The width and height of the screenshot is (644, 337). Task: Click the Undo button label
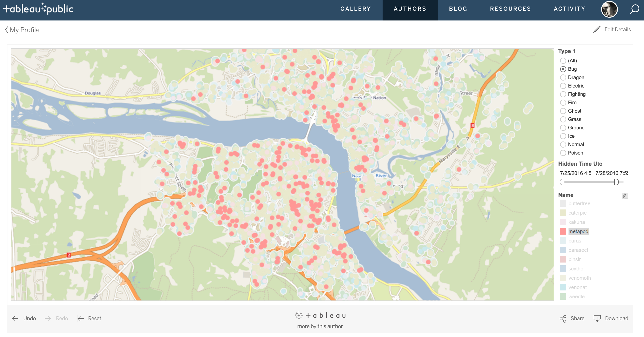(30, 318)
